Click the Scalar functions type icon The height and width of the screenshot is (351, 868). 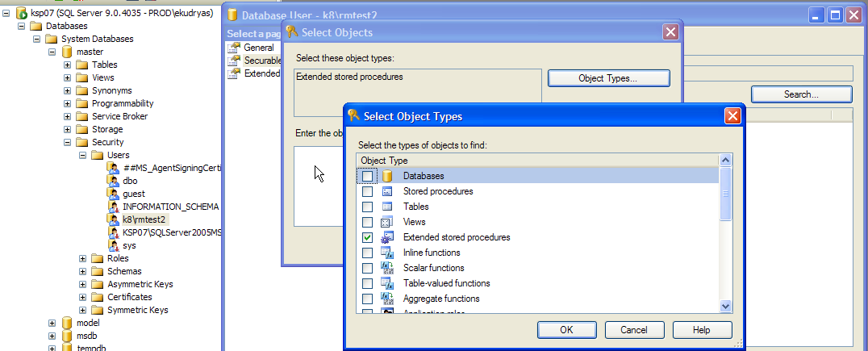[x=387, y=268]
